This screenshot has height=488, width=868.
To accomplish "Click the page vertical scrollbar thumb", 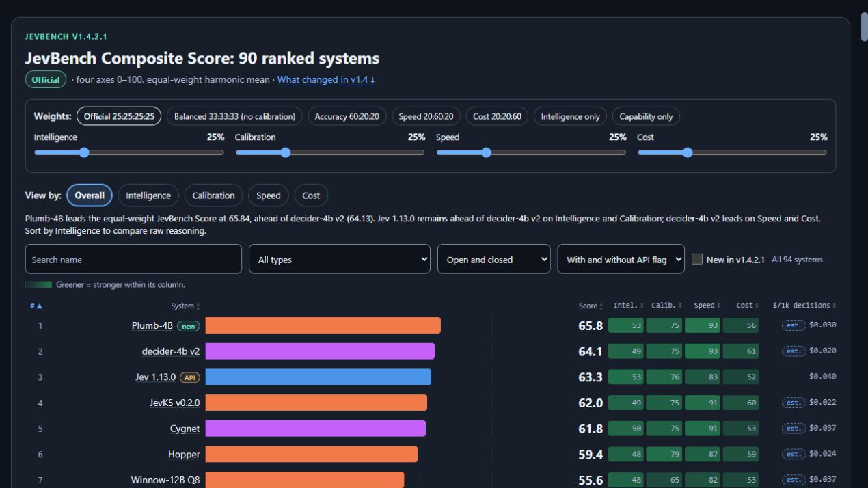I will [863, 27].
